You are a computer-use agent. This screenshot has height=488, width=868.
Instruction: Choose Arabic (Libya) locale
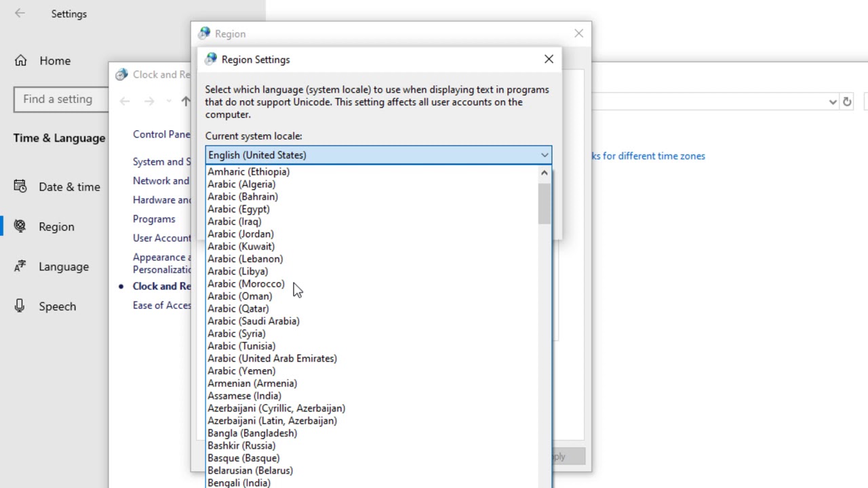(372, 271)
